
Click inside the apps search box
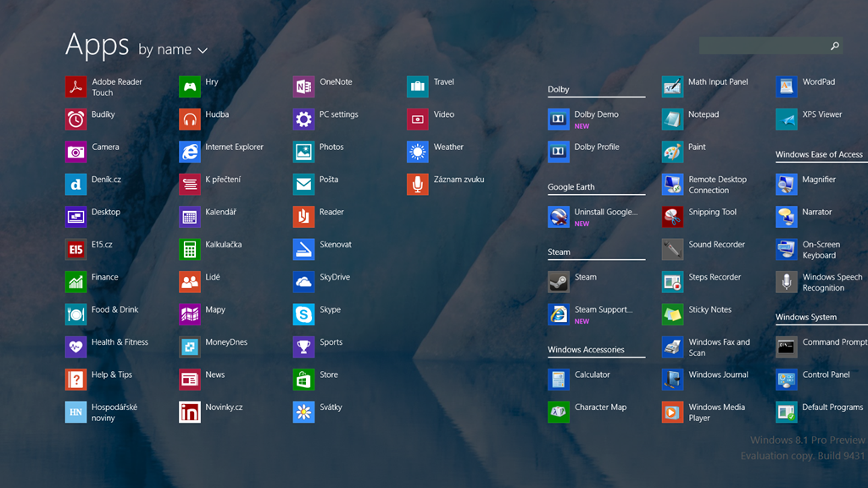[763, 47]
